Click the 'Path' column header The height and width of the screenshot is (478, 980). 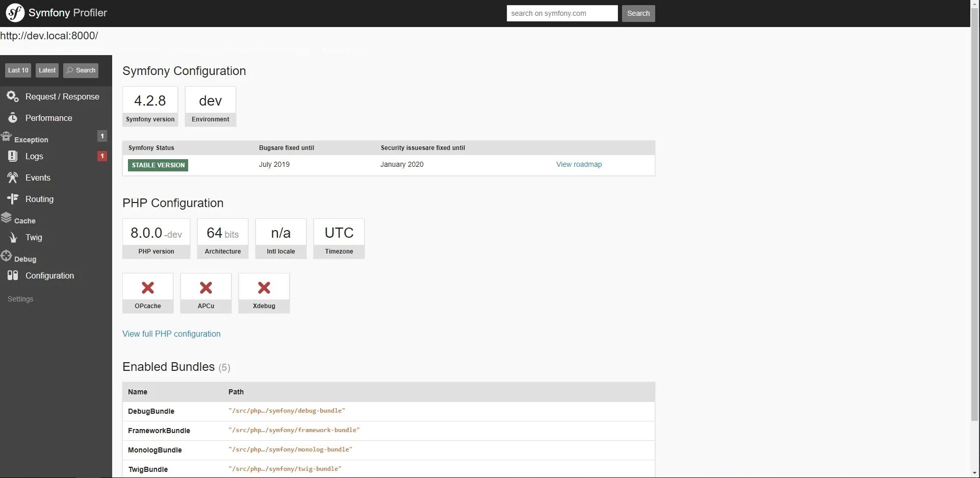pos(236,392)
